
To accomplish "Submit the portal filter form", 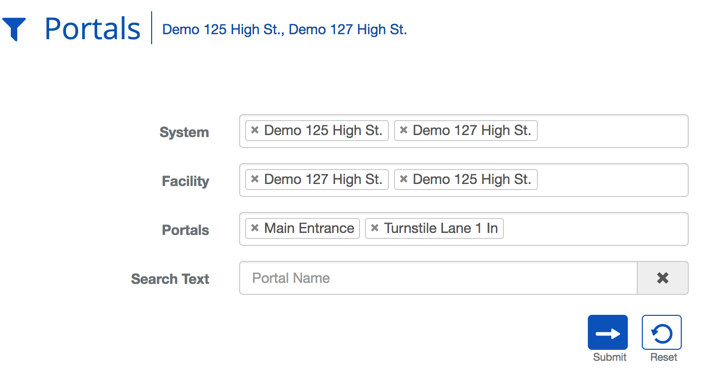I will (608, 332).
